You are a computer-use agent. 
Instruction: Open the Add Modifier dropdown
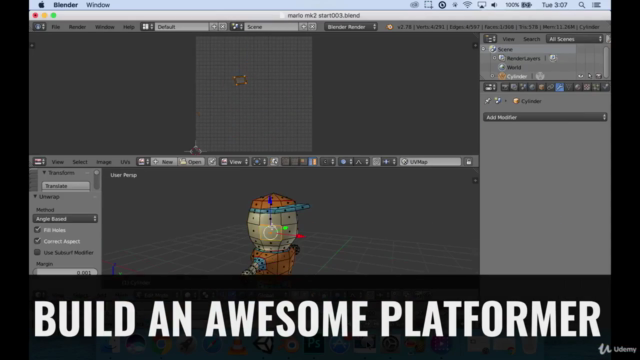click(x=545, y=117)
